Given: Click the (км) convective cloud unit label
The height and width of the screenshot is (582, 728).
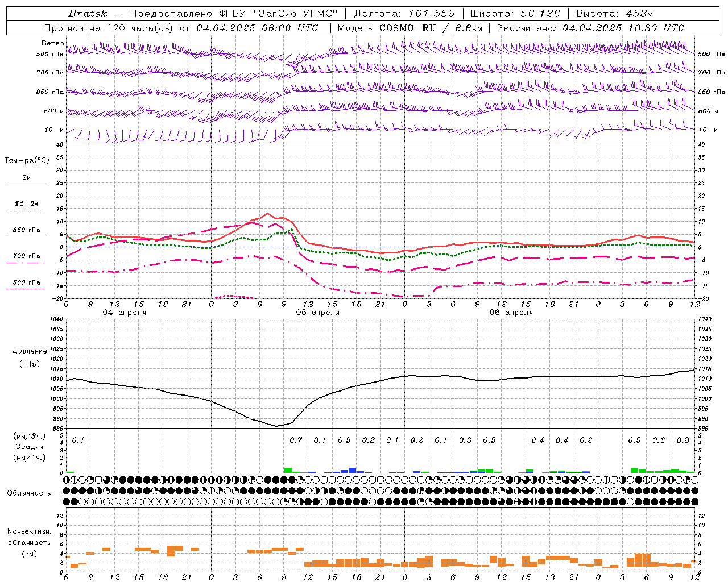Looking at the screenshot, I should tap(29, 554).
